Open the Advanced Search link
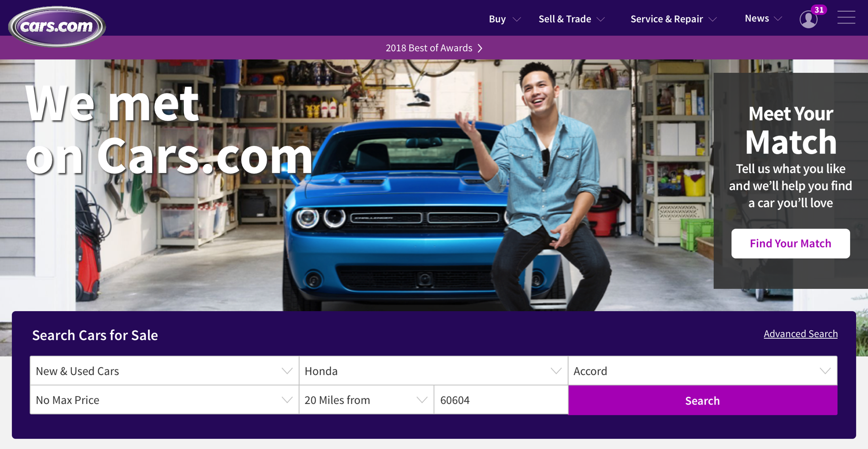Screen dimensions: 868x449 pyautogui.click(x=801, y=334)
